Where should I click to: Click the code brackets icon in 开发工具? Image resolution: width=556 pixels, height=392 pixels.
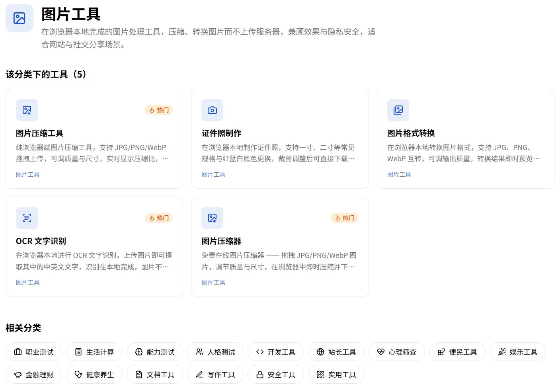pyautogui.click(x=260, y=352)
